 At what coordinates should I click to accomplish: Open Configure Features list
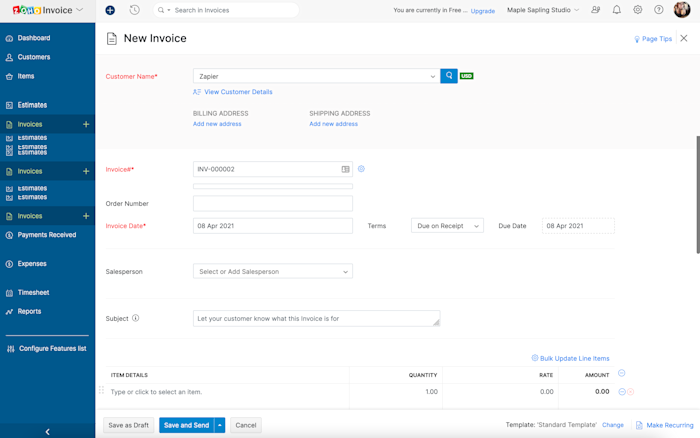coord(53,349)
